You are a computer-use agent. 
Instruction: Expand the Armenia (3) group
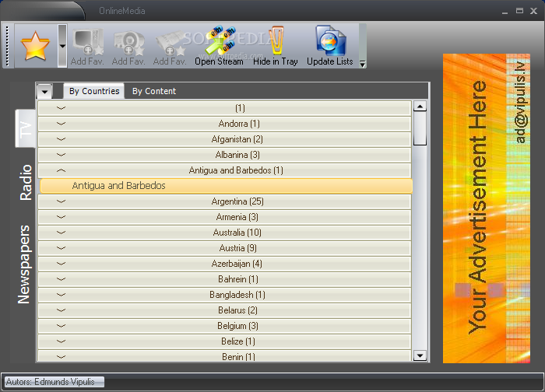click(224, 217)
